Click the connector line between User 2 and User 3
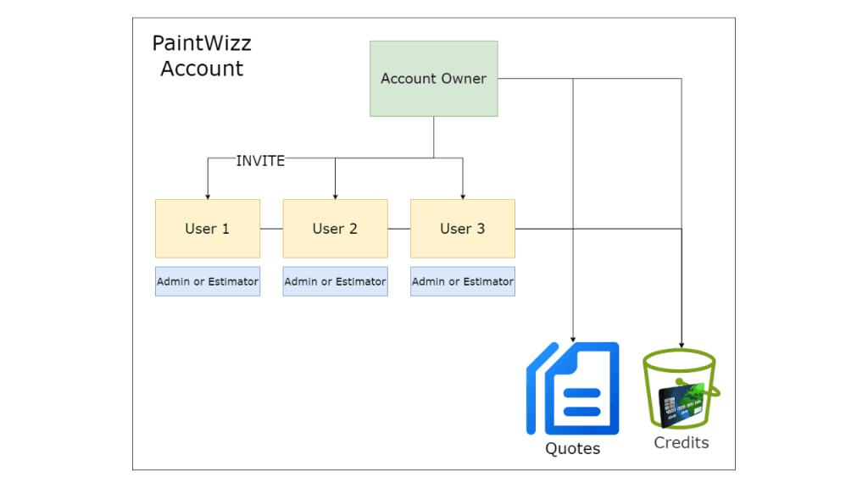The image size is (868, 488). [398, 228]
